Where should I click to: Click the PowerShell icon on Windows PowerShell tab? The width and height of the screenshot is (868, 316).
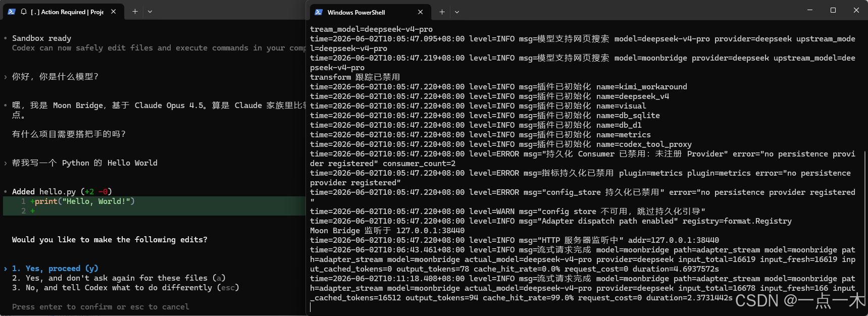(x=319, y=12)
